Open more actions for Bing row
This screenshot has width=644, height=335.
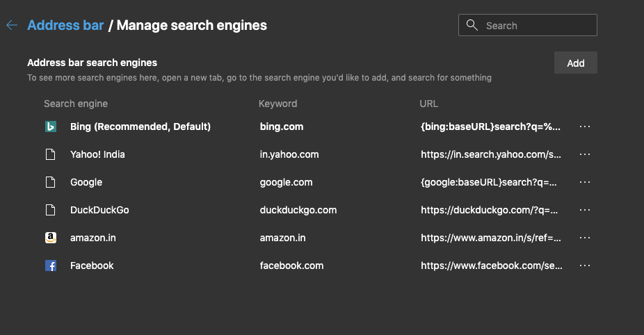tap(585, 126)
